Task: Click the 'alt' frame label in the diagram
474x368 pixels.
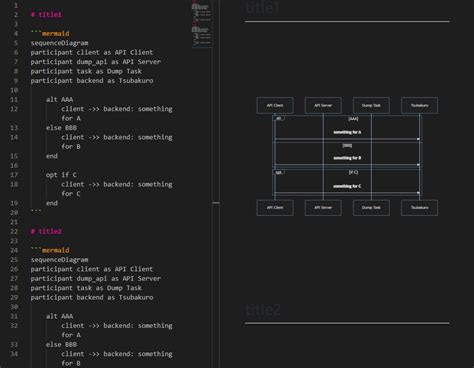Action: click(x=279, y=118)
